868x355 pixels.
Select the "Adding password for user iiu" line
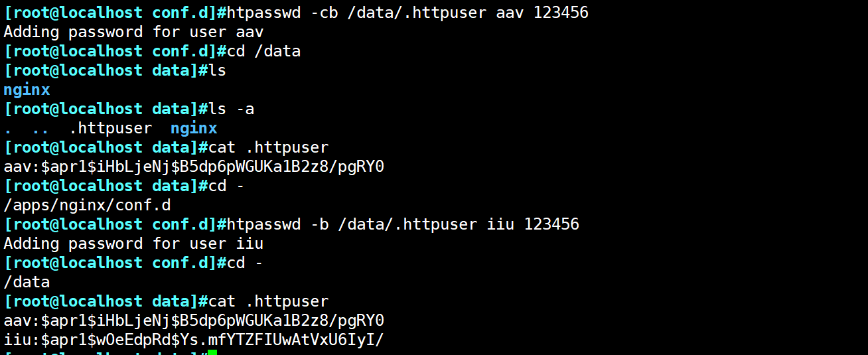click(x=133, y=244)
